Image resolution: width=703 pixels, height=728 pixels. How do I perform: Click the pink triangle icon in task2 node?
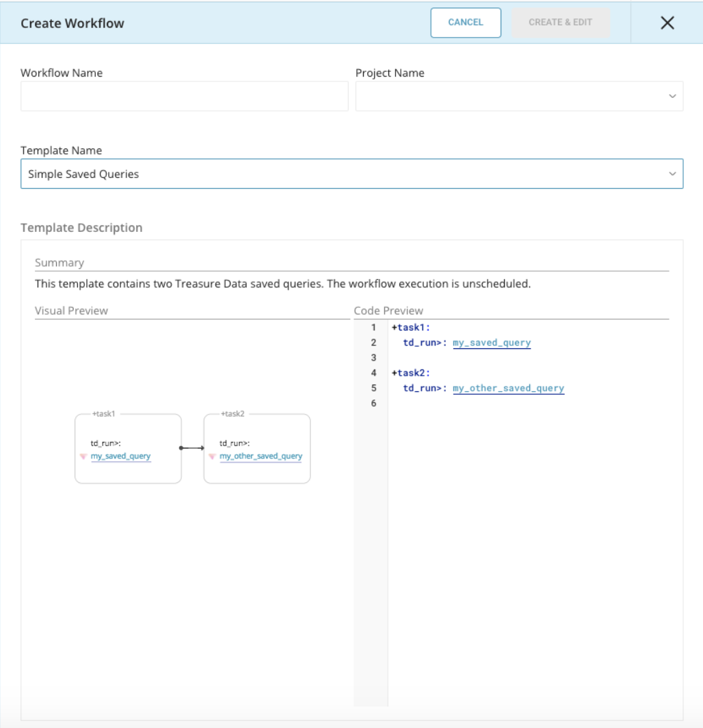pyautogui.click(x=212, y=456)
